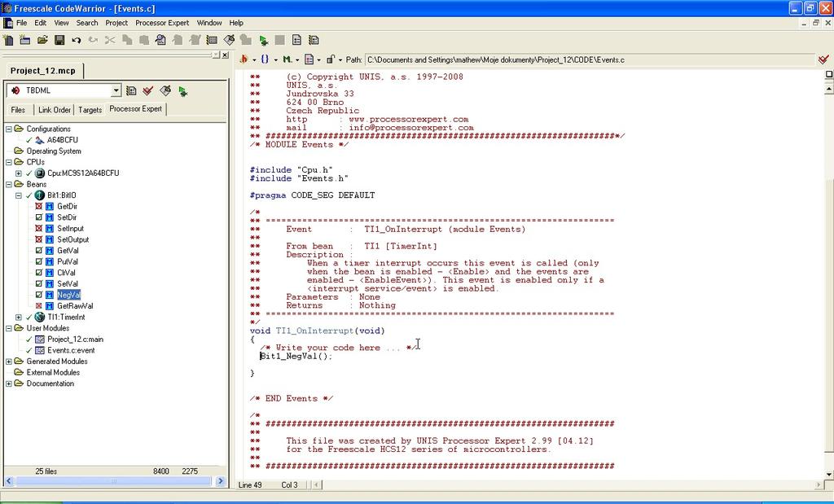Open the TBDML target dropdown
This screenshot has height=504, width=834.
pos(116,90)
